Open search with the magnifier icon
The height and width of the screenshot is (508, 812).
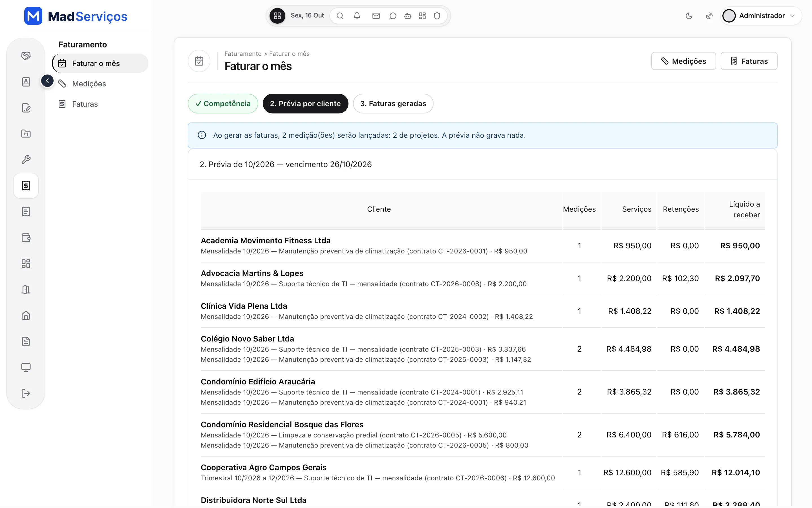(340, 16)
